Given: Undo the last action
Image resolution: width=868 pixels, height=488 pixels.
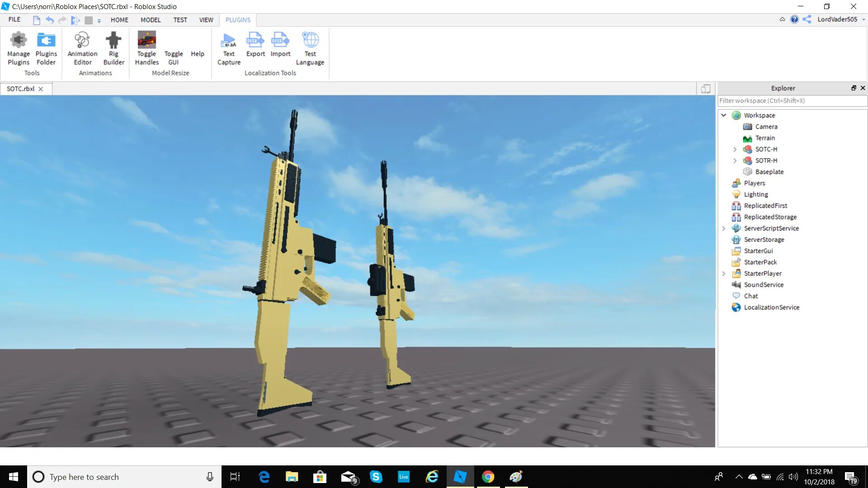Looking at the screenshot, I should pyautogui.click(x=49, y=20).
